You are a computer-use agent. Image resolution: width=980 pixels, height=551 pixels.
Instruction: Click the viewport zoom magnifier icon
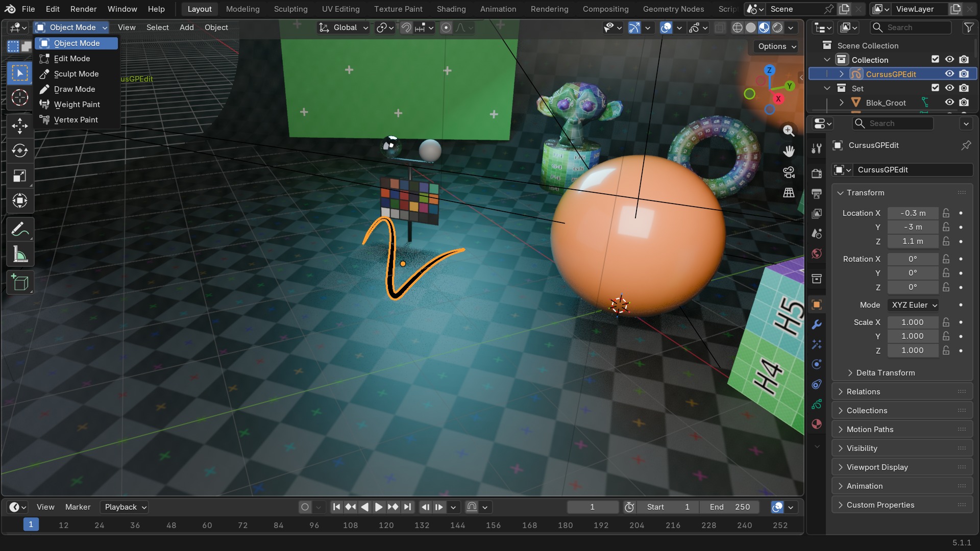click(x=789, y=131)
